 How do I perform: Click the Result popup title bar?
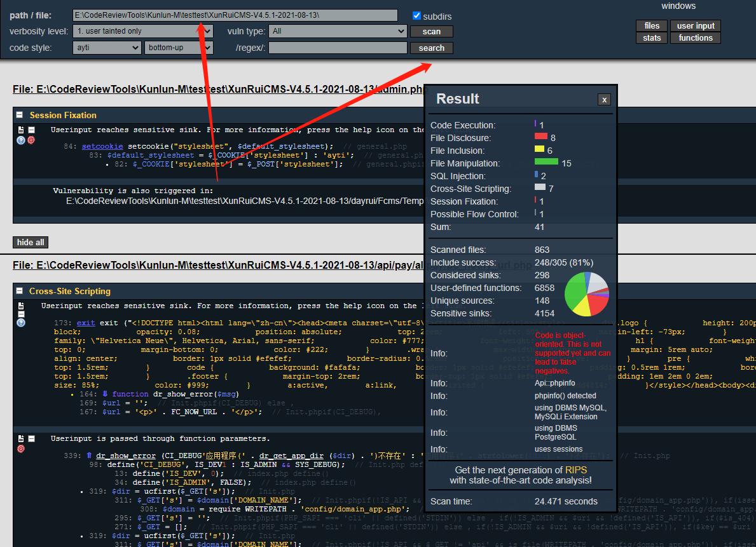(x=521, y=99)
